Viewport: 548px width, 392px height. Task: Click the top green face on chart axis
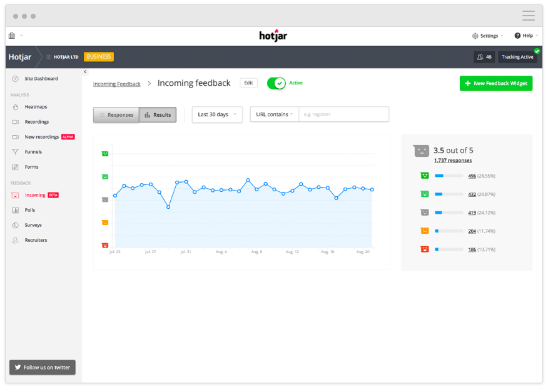105,154
